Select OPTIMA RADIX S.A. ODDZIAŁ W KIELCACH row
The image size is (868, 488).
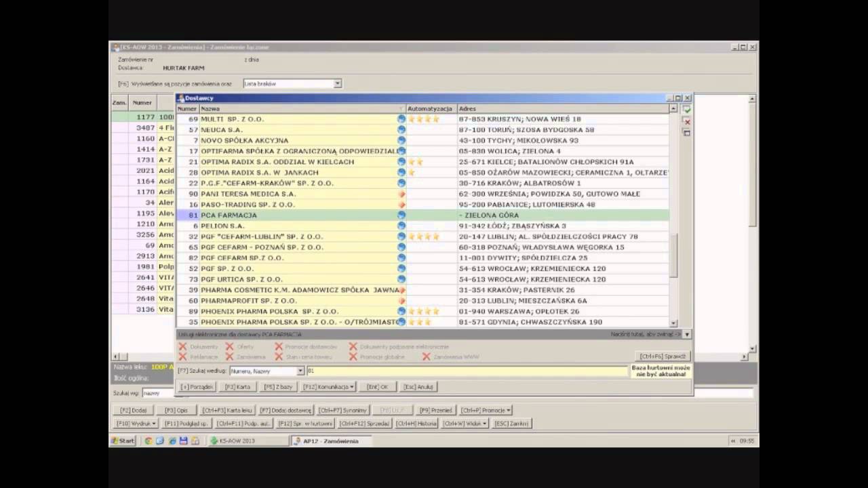pos(422,162)
